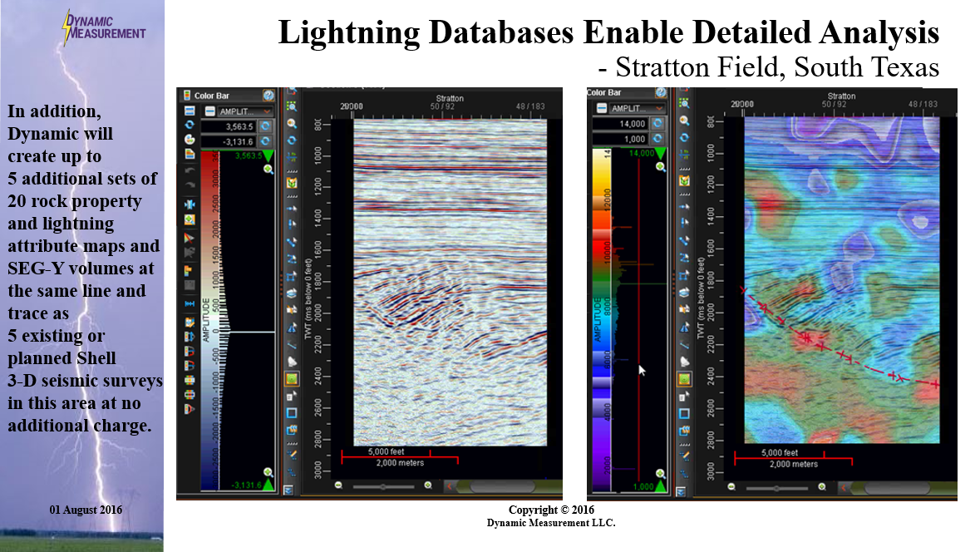
Task: Select magnifier zoom tool in left viewer toolbar
Action: click(291, 123)
